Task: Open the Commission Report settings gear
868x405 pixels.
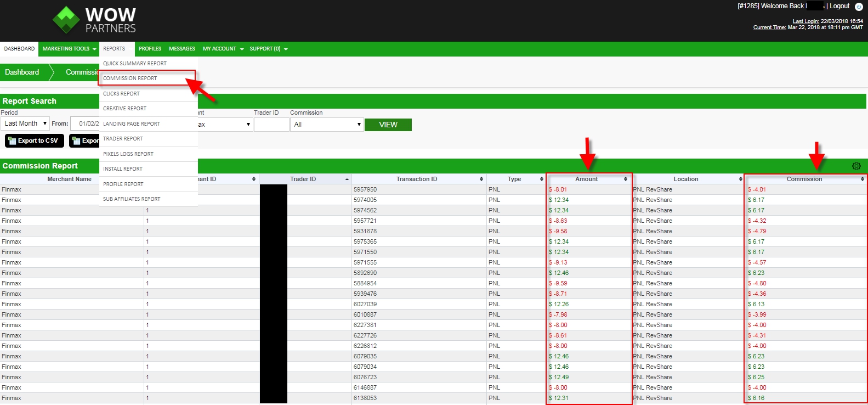Action: coord(856,166)
